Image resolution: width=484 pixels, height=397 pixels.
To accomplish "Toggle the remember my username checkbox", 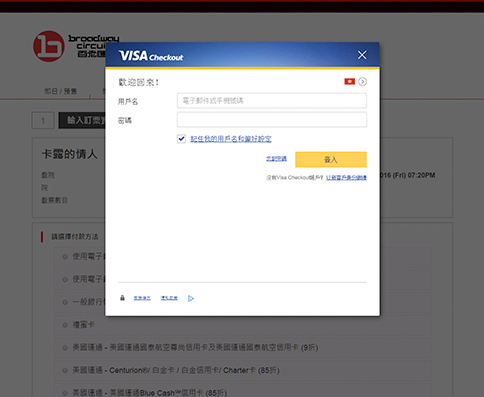I will 181,139.
